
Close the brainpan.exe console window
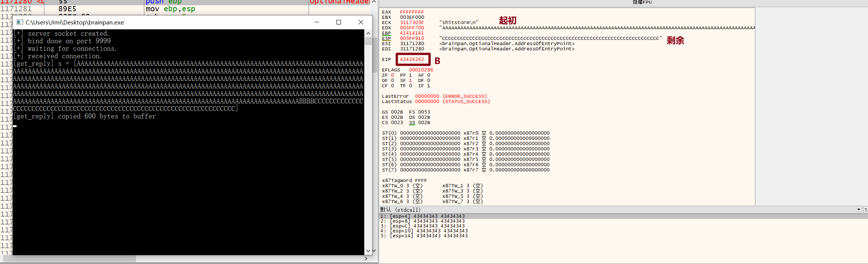(361, 22)
